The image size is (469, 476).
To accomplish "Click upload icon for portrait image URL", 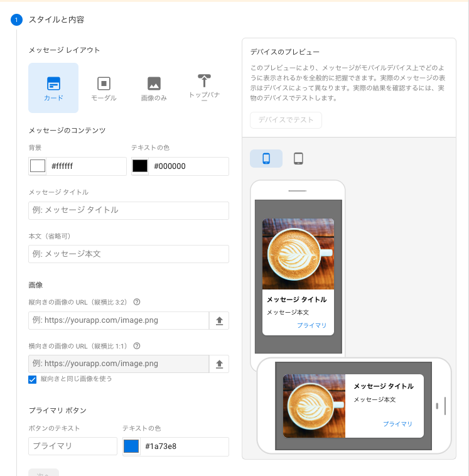I will coord(219,320).
